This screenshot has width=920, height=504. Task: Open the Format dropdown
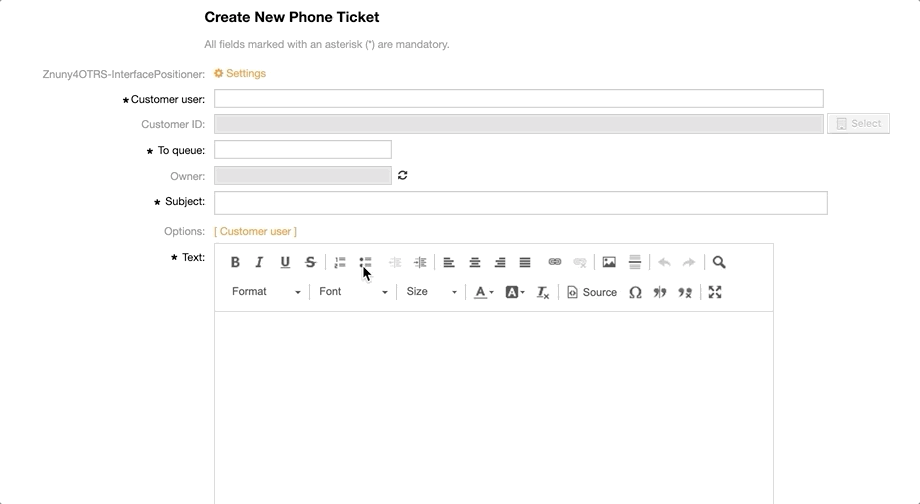coord(265,292)
